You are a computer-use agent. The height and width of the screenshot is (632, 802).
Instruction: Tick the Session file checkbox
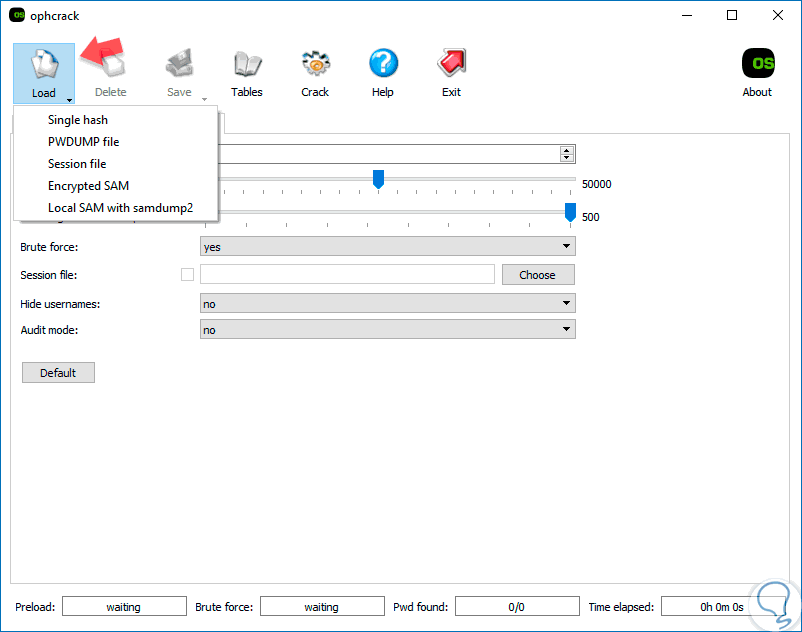187,275
